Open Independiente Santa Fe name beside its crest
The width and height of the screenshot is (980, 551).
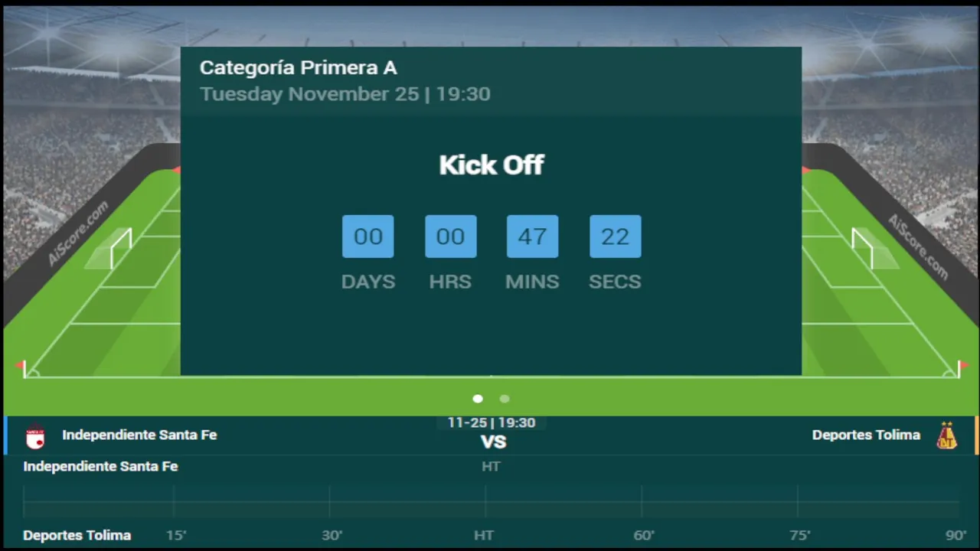point(139,435)
